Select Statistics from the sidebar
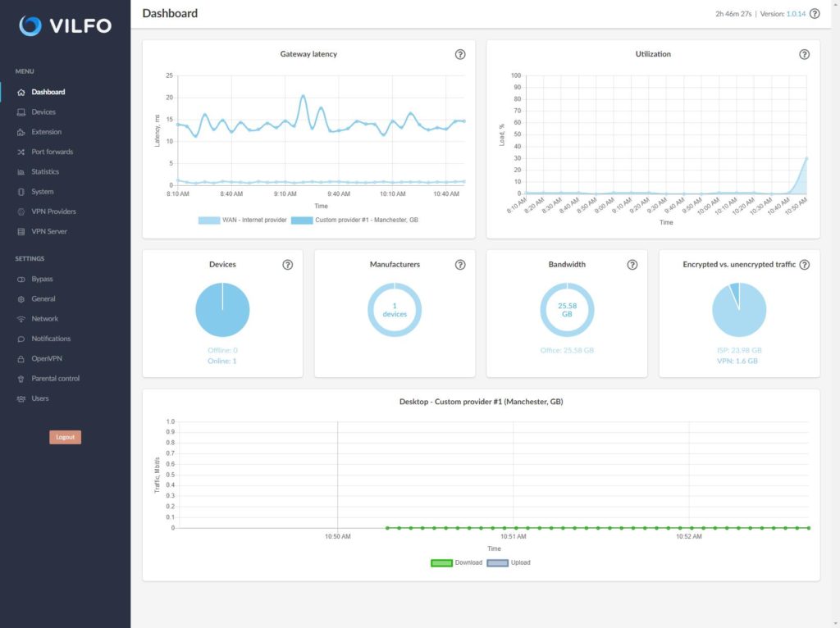Viewport: 840px width, 628px height. (x=45, y=171)
